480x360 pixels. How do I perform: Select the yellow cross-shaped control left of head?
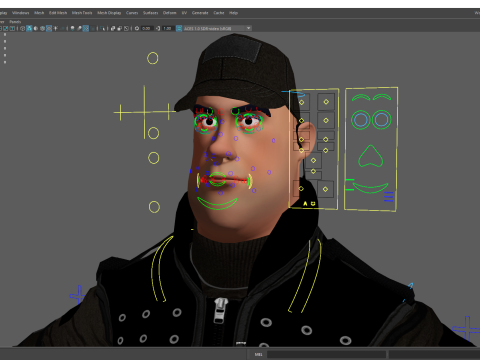pyautogui.click(x=144, y=112)
